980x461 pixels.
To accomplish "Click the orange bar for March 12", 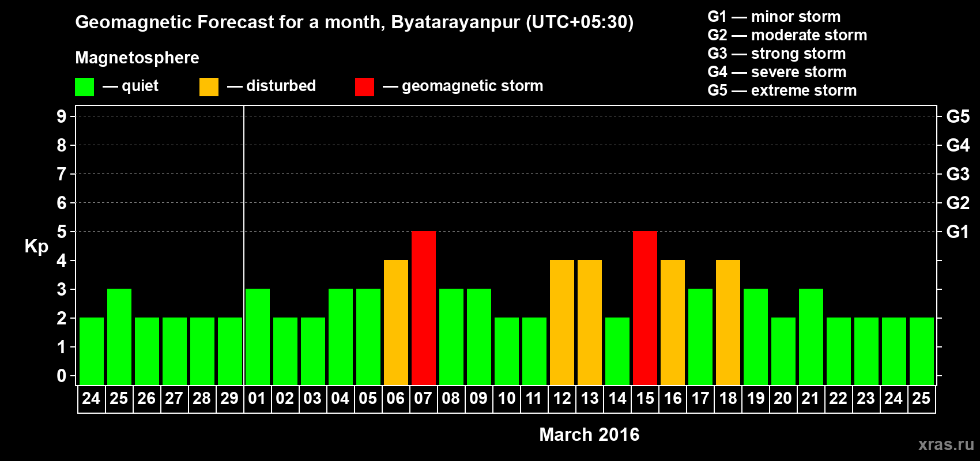I will 562,323.
